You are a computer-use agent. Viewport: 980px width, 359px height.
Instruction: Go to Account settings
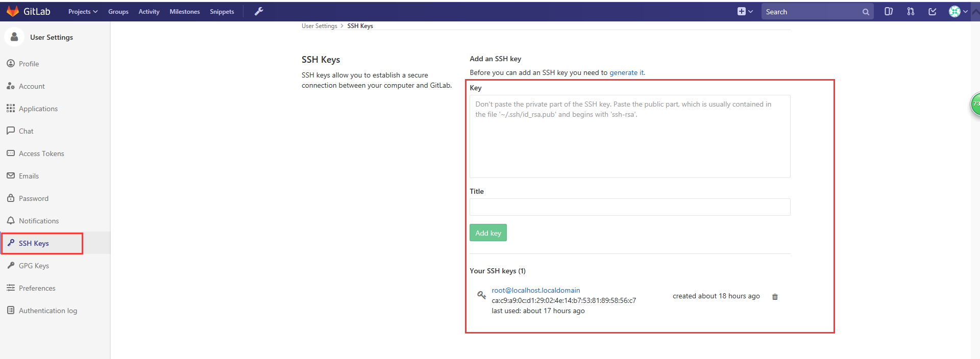point(32,86)
